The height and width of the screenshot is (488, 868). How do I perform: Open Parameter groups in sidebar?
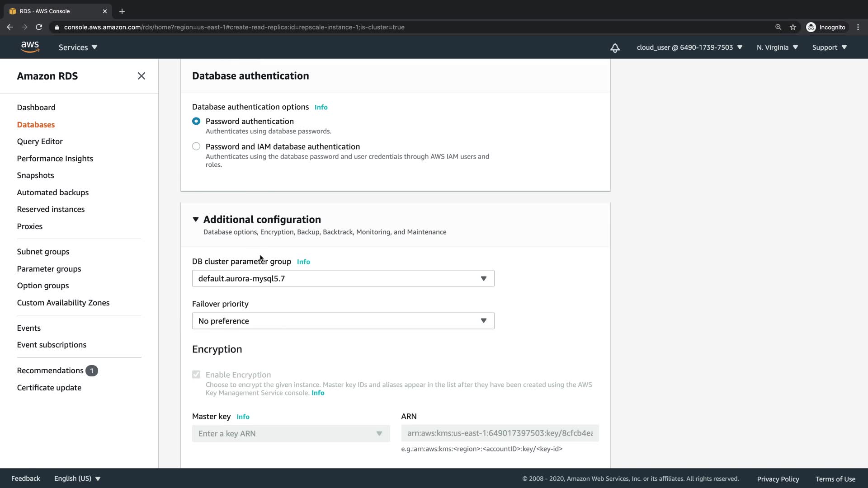[x=49, y=269]
